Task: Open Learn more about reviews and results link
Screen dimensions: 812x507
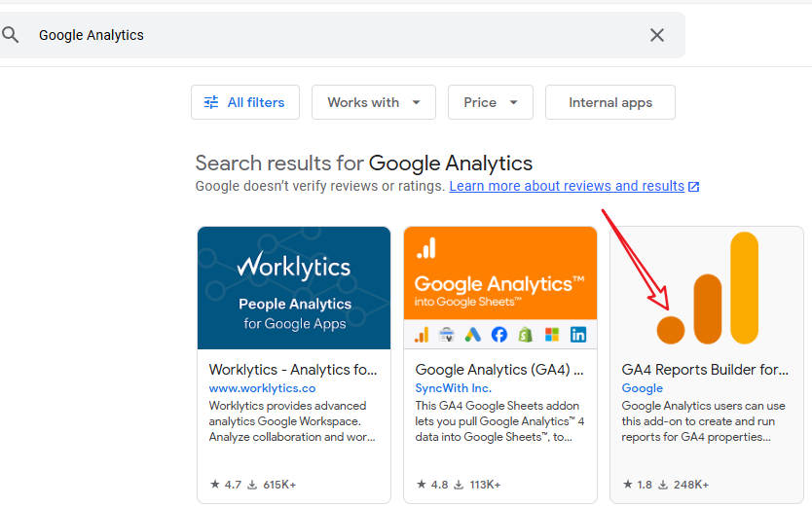Action: tap(566, 186)
